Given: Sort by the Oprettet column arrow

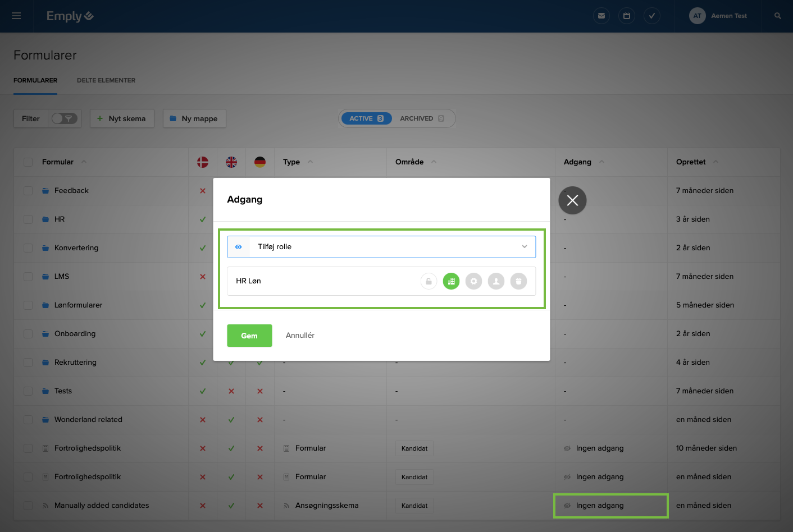Looking at the screenshot, I should [x=715, y=162].
